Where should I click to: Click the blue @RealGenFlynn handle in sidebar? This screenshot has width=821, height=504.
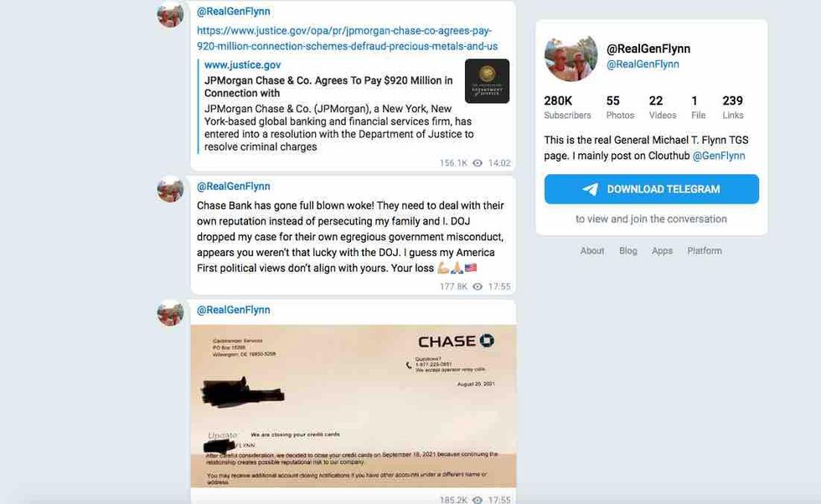pos(643,64)
